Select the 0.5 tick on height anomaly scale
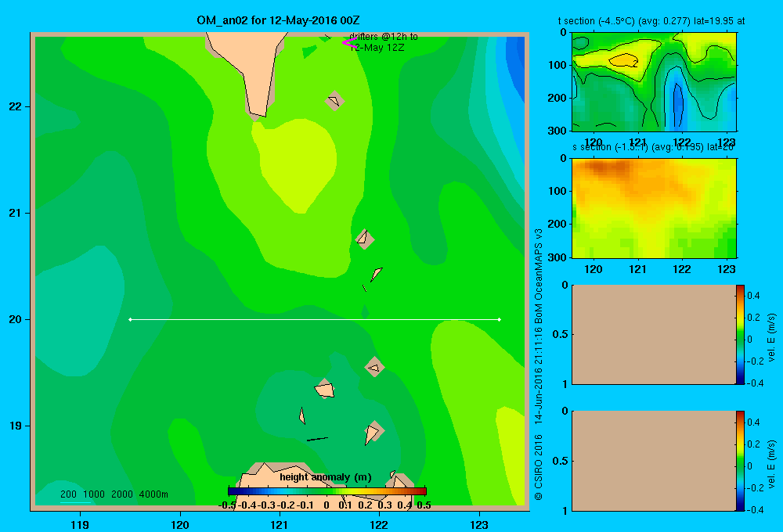The width and height of the screenshot is (783, 532). click(424, 505)
